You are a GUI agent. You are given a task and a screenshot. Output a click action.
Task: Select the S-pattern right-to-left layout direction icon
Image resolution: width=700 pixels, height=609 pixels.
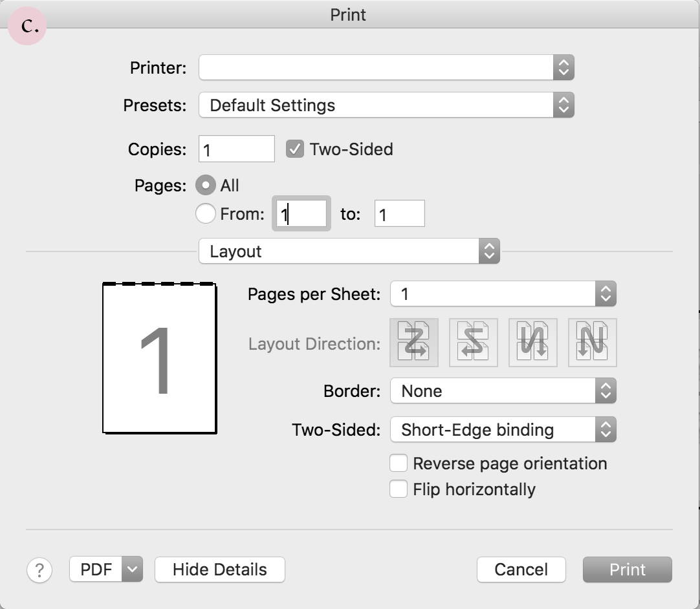pyautogui.click(x=473, y=342)
